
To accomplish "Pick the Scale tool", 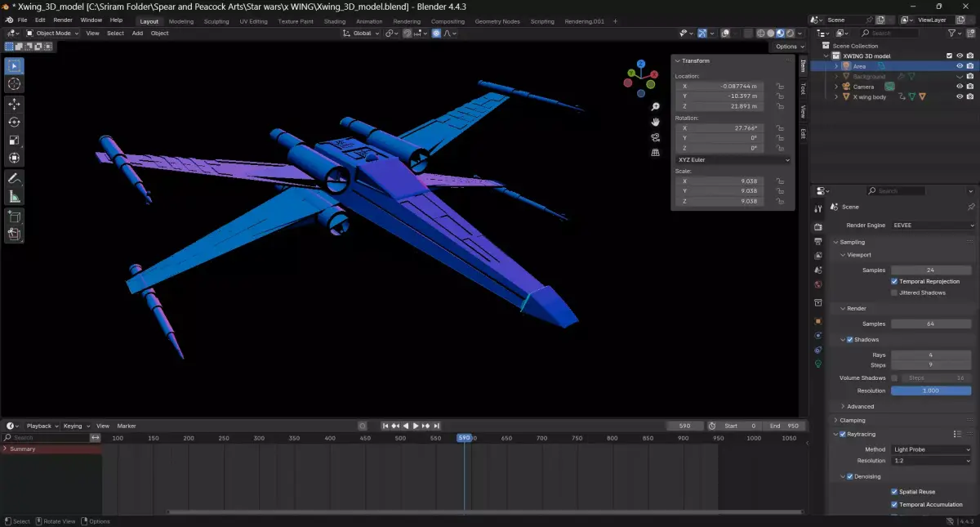I will coord(14,140).
